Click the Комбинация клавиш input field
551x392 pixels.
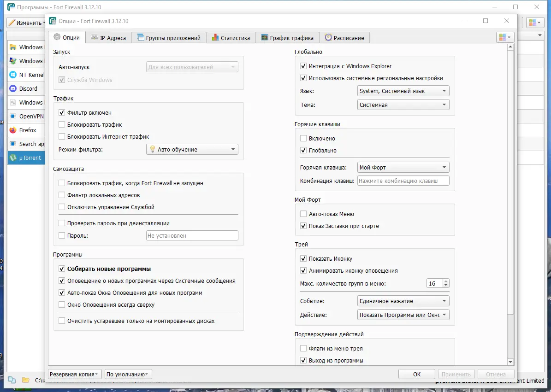[403, 181]
